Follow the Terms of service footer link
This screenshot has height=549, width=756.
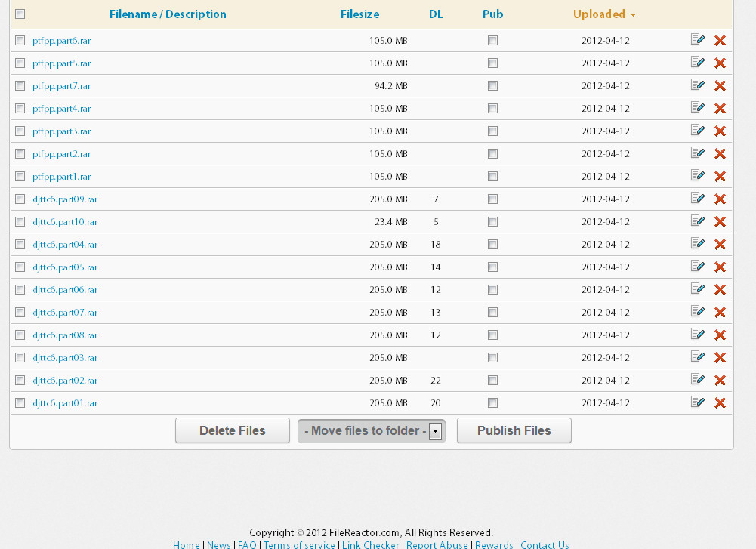pyautogui.click(x=299, y=544)
